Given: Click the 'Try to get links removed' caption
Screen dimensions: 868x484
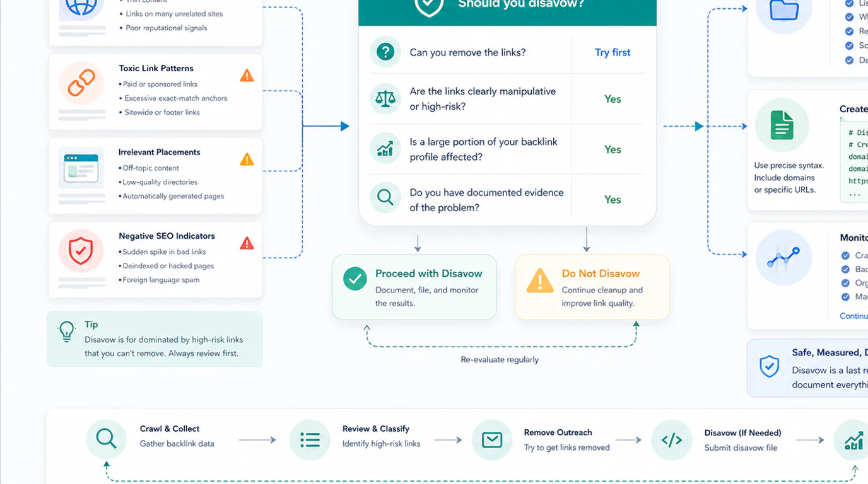Looking at the screenshot, I should click(566, 447).
